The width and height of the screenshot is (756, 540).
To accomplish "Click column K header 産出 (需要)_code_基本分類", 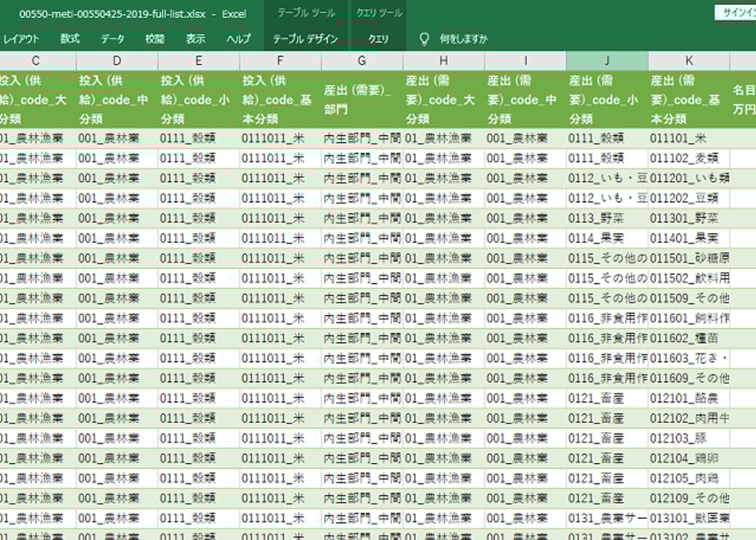I will click(x=689, y=99).
